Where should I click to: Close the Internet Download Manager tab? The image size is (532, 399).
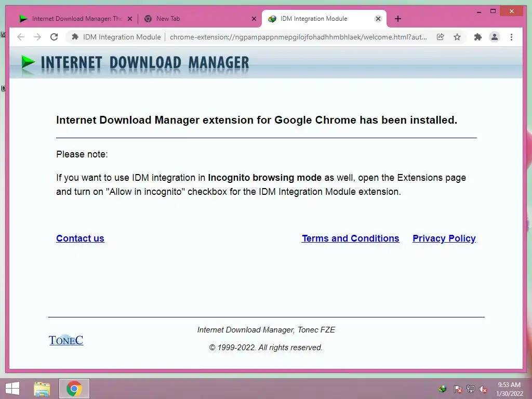click(129, 19)
